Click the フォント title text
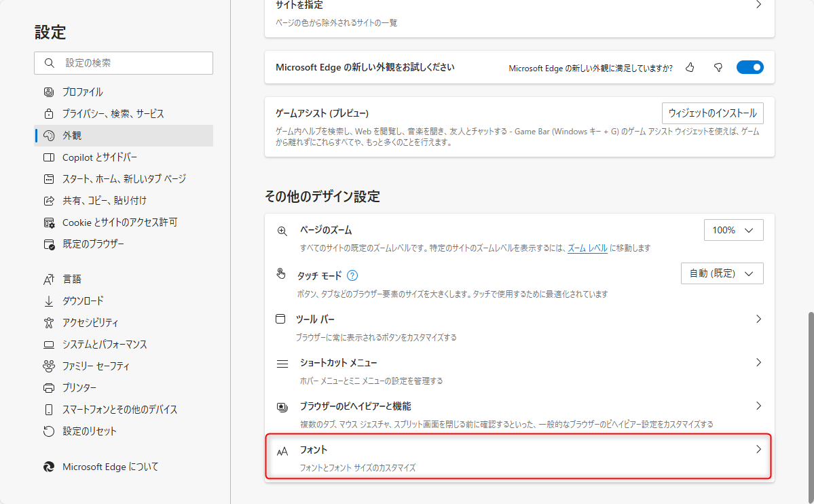The height and width of the screenshot is (504, 814). click(x=314, y=450)
